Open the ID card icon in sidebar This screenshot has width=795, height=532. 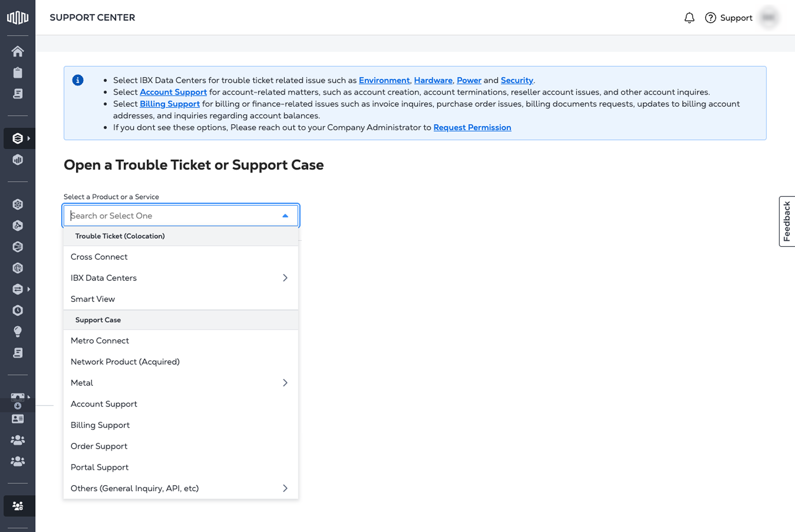tap(18, 419)
